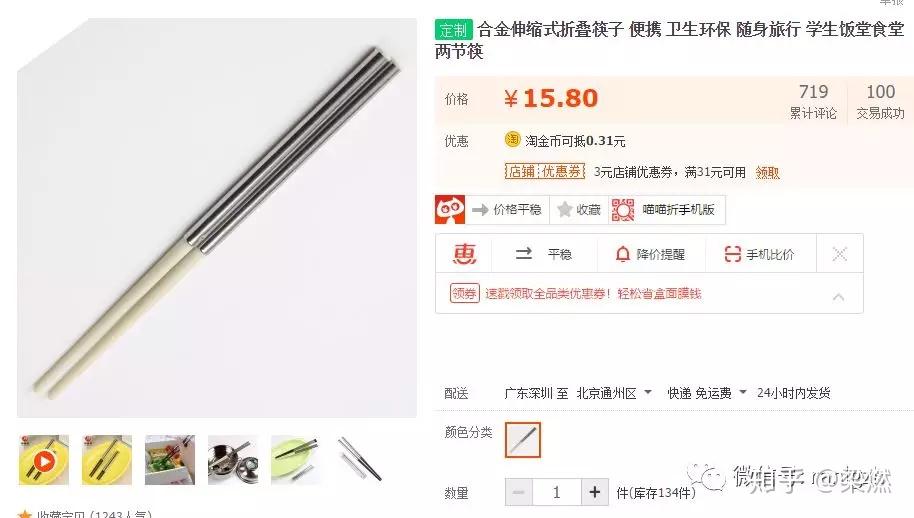The width and height of the screenshot is (914, 518).
Task: Click the red owl logo icon
Action: tap(450, 210)
